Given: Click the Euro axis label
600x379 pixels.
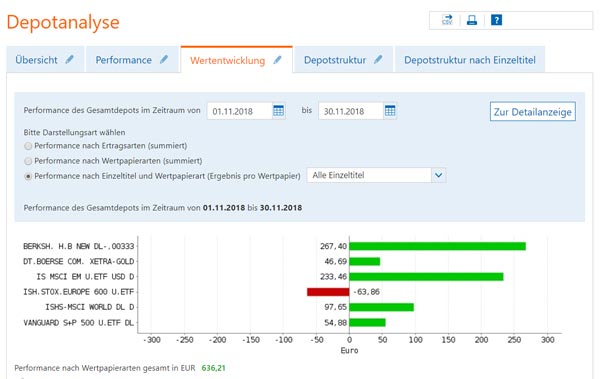Looking at the screenshot, I should (x=349, y=350).
